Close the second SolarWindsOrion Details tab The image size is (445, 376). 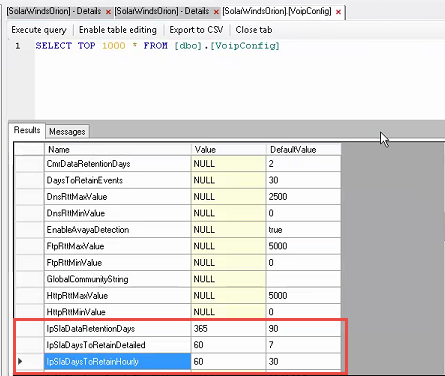pyautogui.click(x=216, y=12)
